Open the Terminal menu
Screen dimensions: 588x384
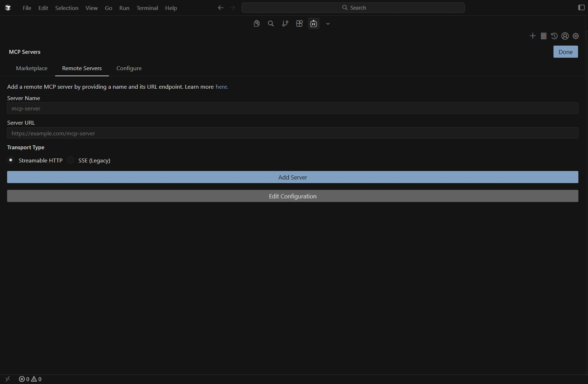click(147, 8)
